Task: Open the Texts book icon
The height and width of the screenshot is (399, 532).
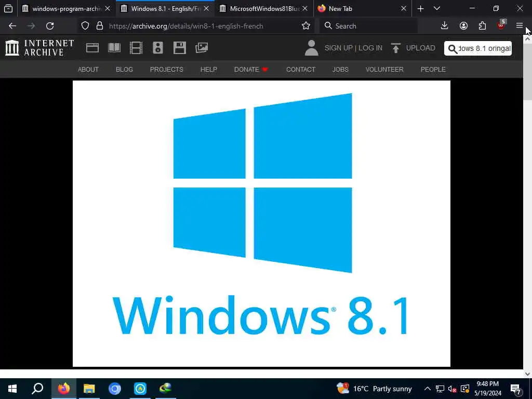Action: (114, 48)
